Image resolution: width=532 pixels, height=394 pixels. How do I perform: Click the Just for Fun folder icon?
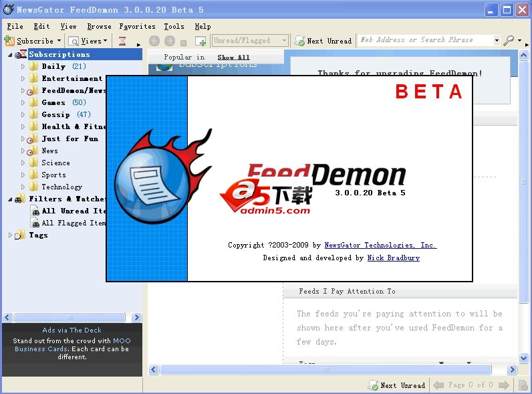33,139
